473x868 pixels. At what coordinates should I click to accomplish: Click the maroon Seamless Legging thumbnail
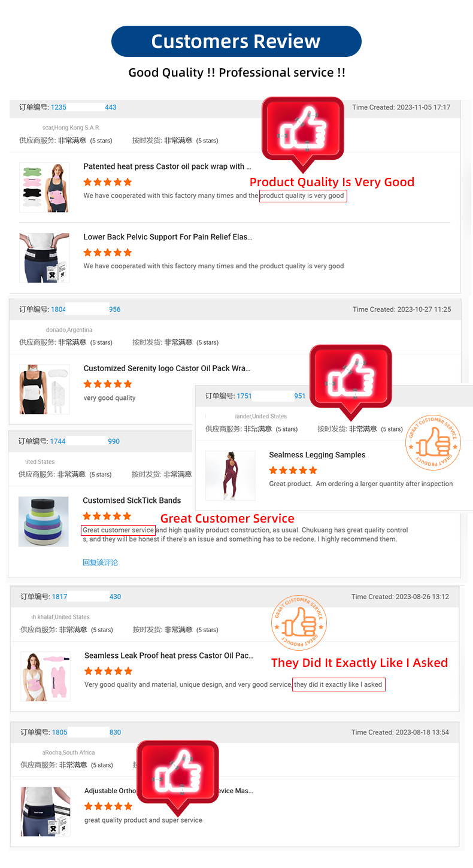(230, 476)
